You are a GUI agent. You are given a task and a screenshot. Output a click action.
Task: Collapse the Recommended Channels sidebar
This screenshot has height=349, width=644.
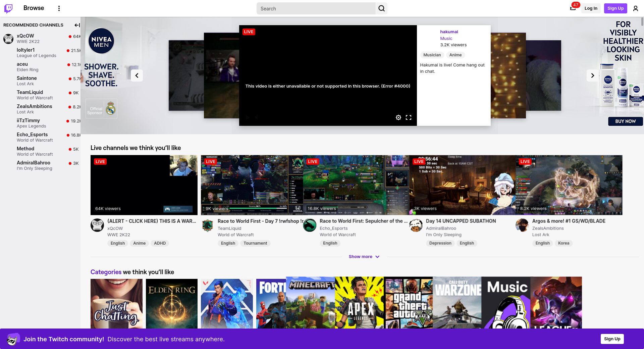click(77, 25)
